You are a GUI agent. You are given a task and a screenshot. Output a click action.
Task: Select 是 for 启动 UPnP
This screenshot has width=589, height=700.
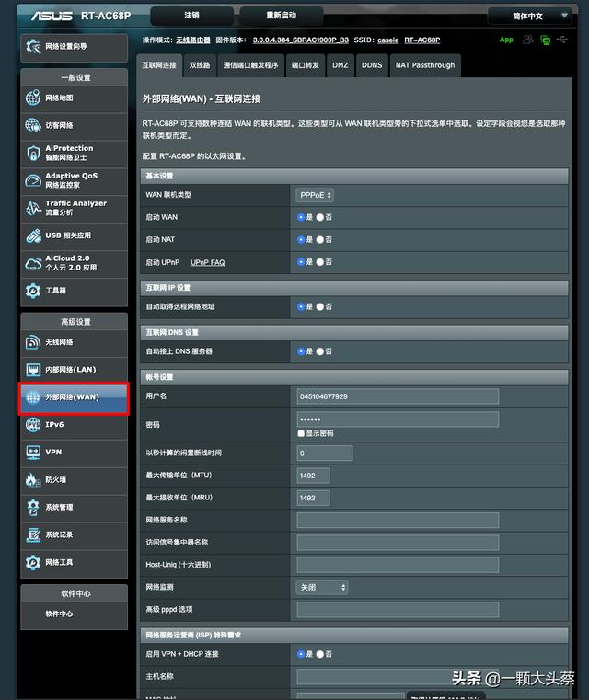(301, 262)
